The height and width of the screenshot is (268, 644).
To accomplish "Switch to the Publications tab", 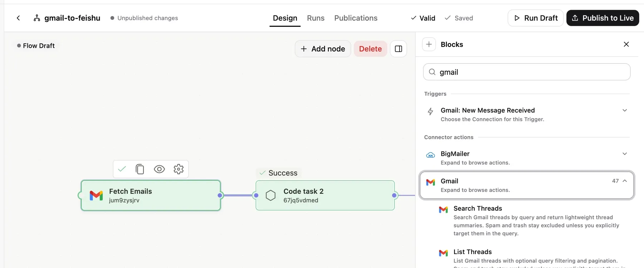I will click(356, 18).
